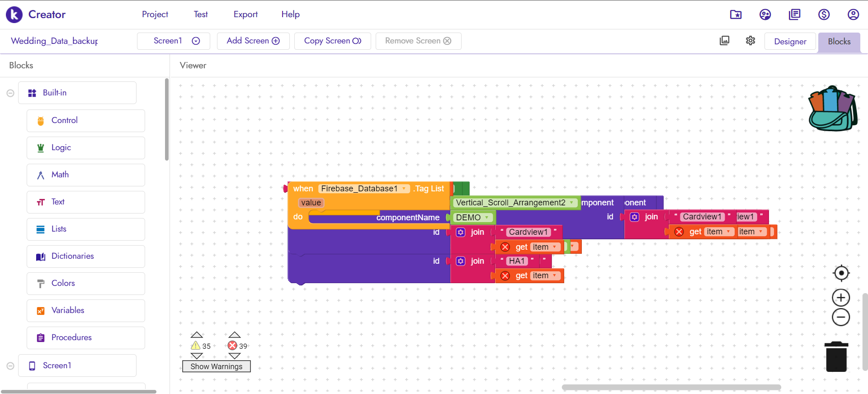Click the backpack icon in the viewer

[x=832, y=109]
